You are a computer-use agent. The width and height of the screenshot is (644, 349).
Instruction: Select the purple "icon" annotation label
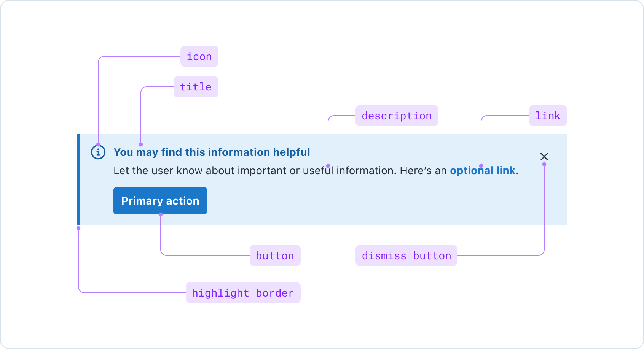[x=199, y=57]
